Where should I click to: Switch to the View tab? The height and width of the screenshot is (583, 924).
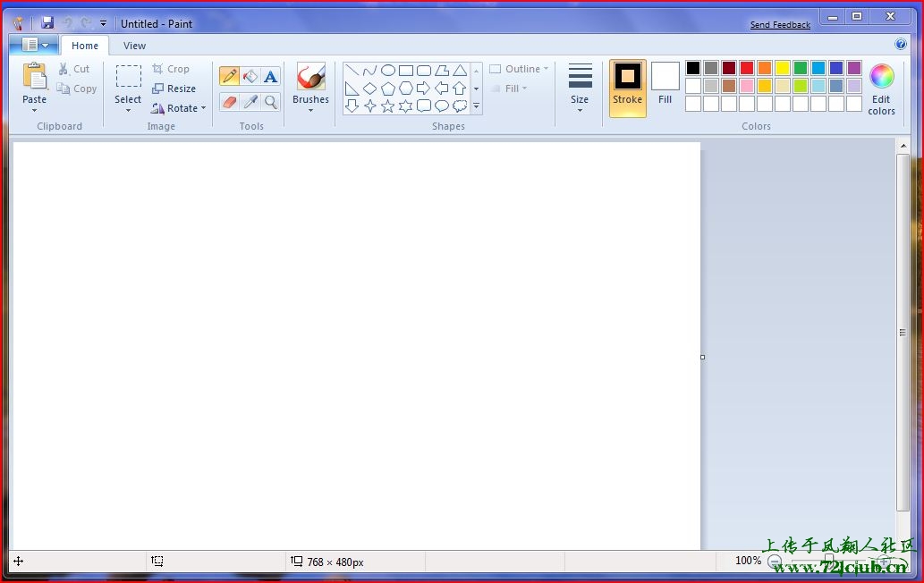[x=134, y=46]
